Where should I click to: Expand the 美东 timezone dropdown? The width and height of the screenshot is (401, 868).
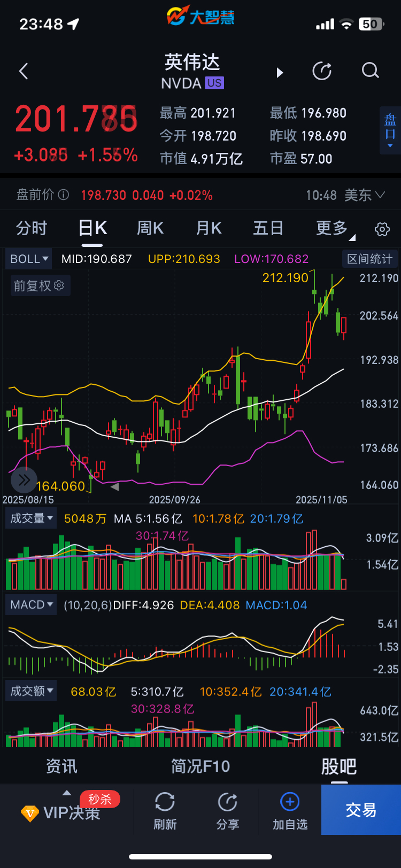tap(365, 195)
